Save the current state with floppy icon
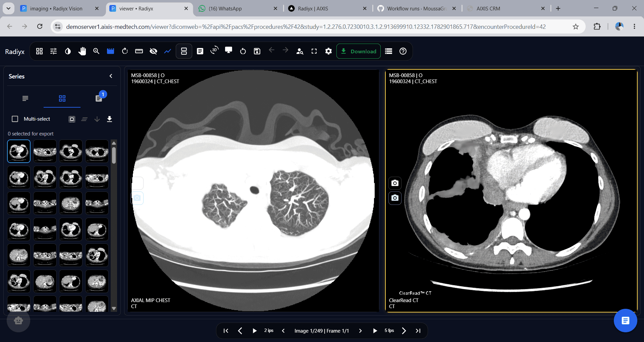The height and width of the screenshot is (342, 644). (x=257, y=51)
